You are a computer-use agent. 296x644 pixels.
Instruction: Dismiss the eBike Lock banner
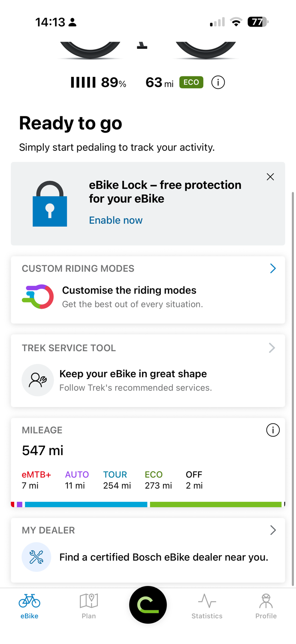(270, 177)
